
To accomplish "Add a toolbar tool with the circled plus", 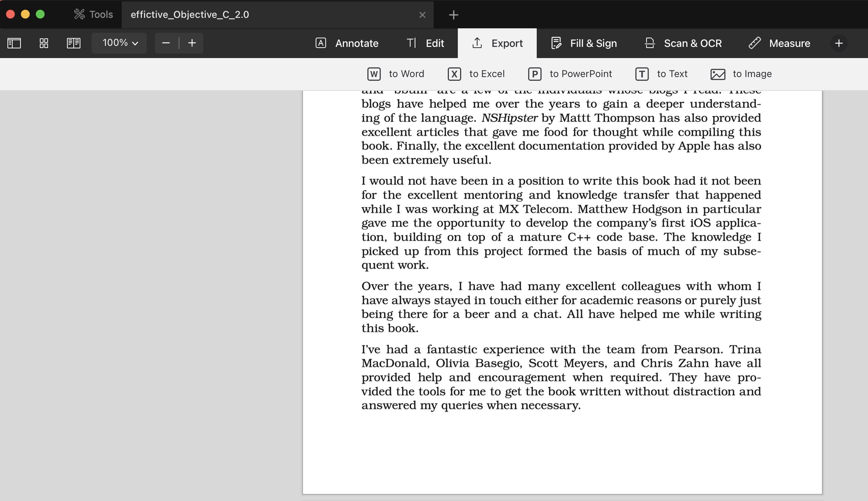I will coord(839,43).
